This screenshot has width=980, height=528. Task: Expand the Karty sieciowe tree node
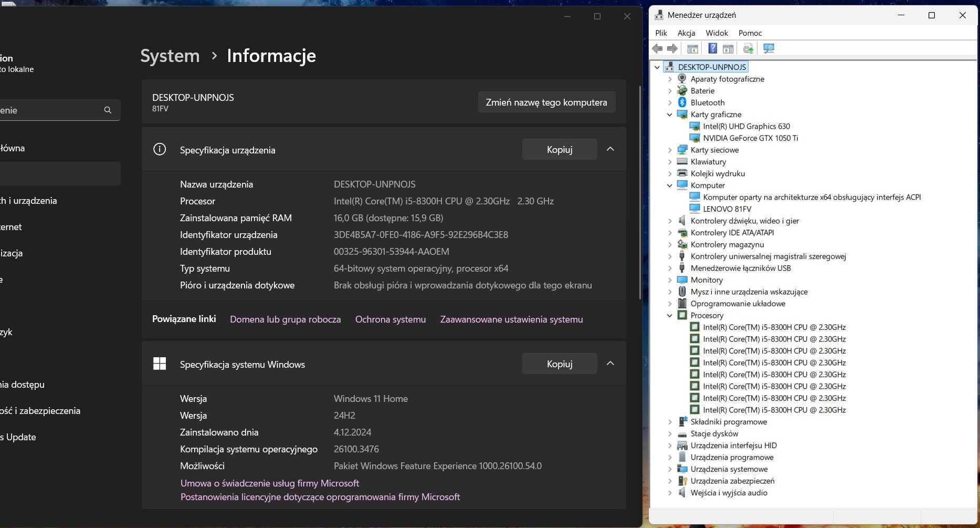(x=669, y=150)
